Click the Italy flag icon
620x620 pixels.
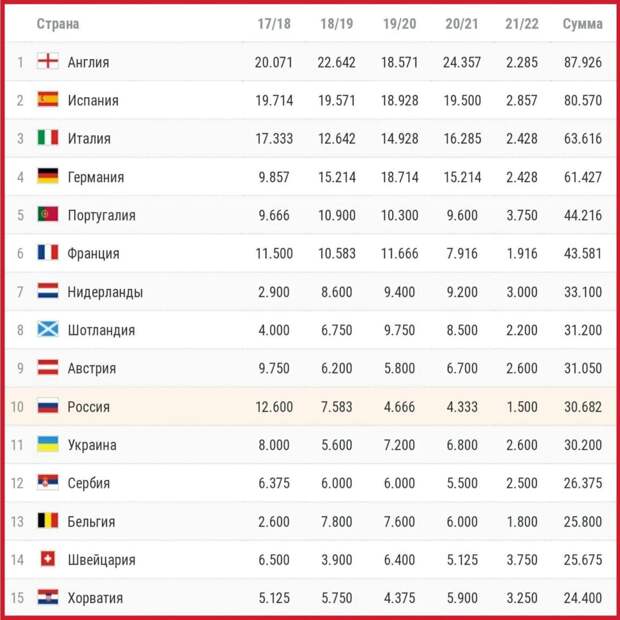point(48,138)
